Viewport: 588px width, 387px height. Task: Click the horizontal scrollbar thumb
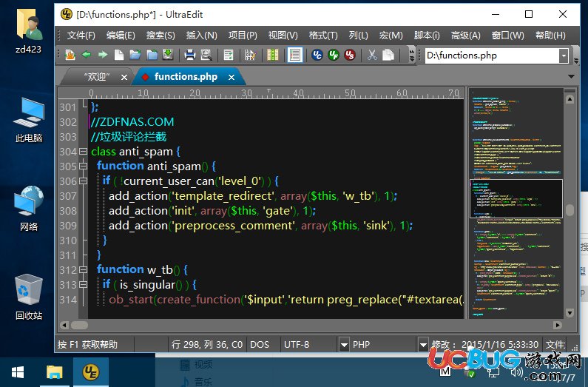79,325
